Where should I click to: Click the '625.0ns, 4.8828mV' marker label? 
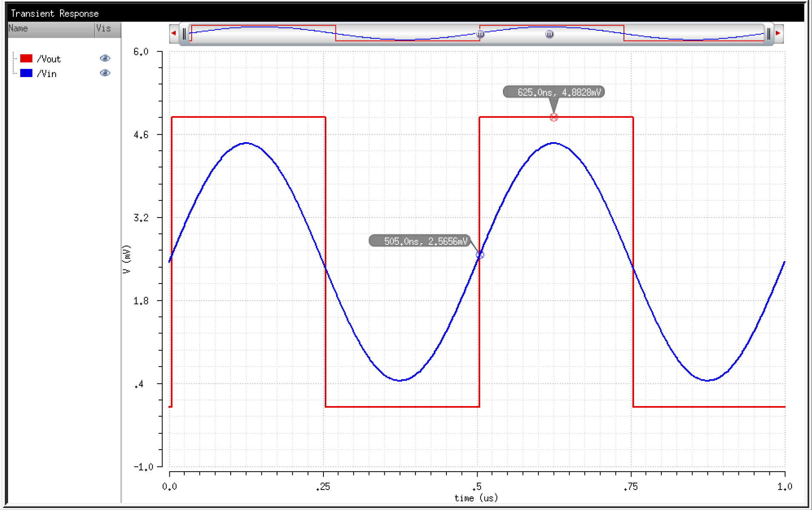pos(554,92)
